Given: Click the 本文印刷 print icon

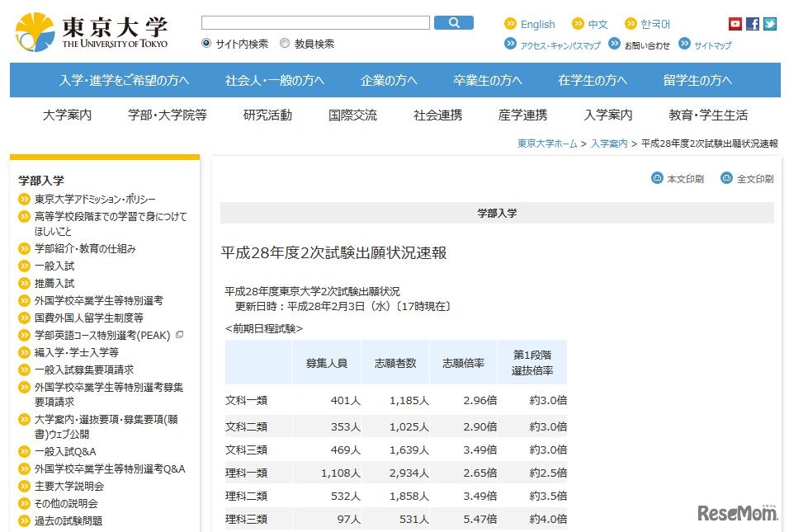Looking at the screenshot, I should click(x=658, y=178).
